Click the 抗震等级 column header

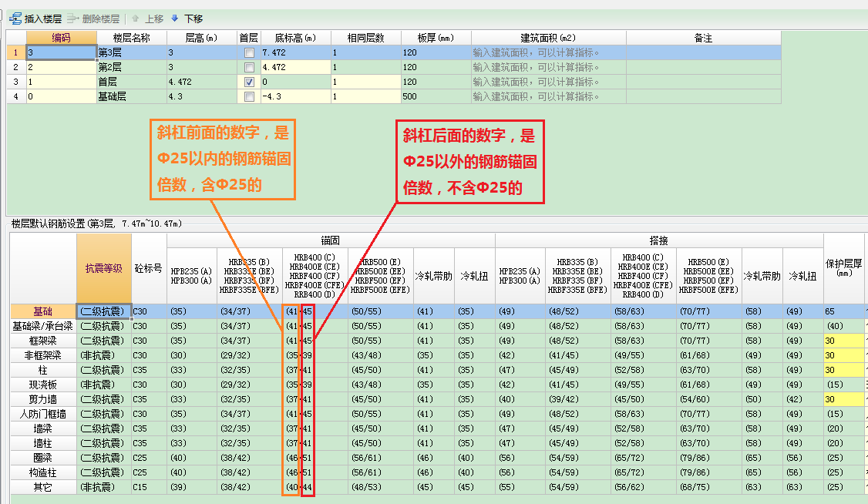(104, 268)
